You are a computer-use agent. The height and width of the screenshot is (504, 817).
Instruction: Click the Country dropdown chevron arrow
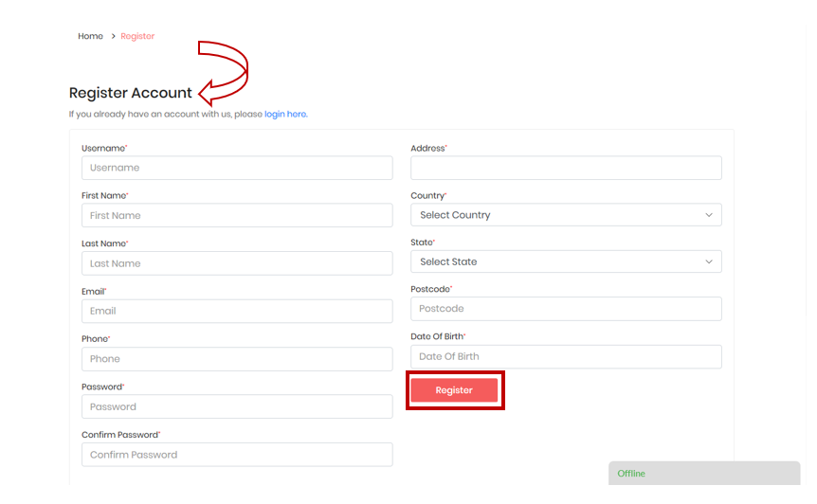pyautogui.click(x=709, y=215)
